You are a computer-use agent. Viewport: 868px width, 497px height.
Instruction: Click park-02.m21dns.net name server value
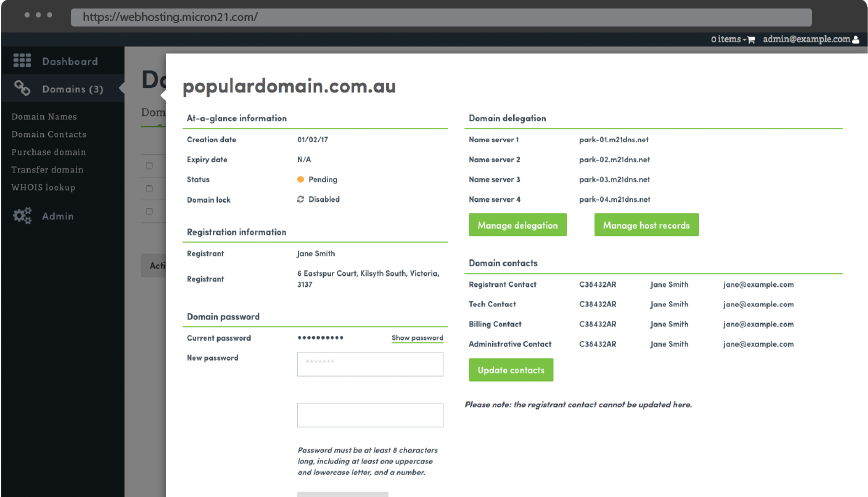tap(614, 159)
